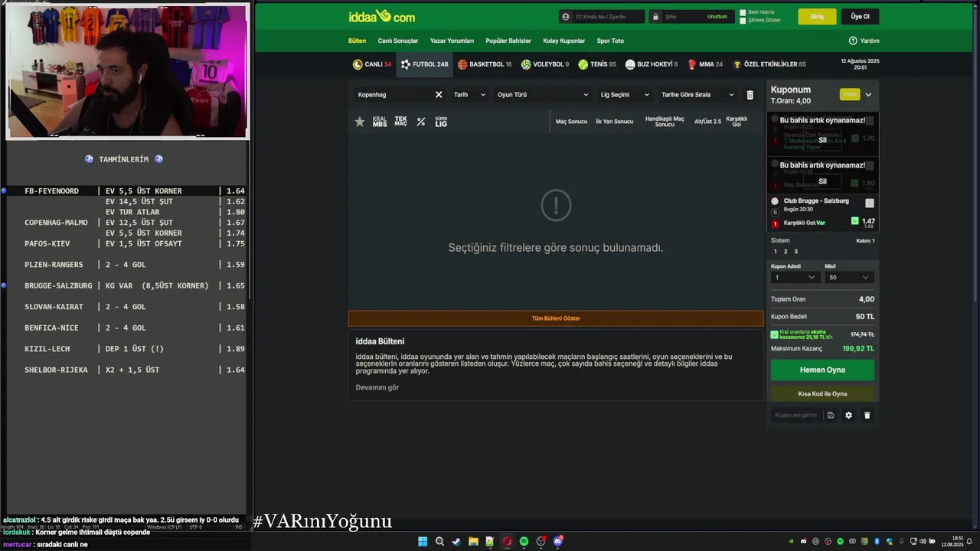Open Spotify from the taskbar

(x=524, y=541)
